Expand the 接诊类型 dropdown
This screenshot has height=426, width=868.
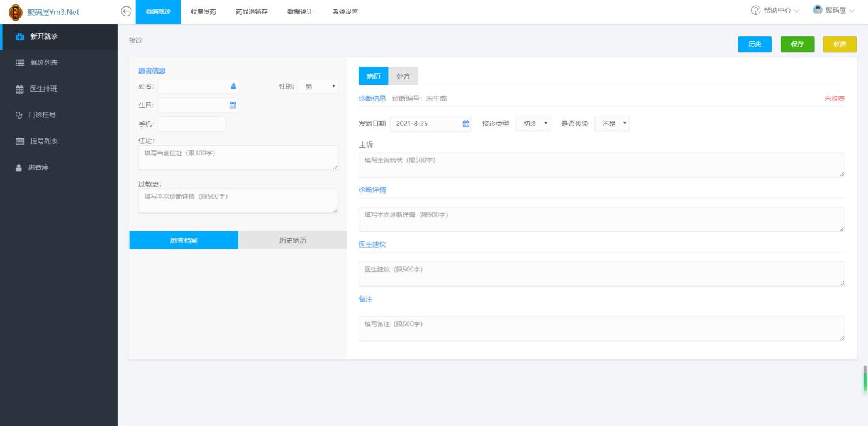(533, 124)
